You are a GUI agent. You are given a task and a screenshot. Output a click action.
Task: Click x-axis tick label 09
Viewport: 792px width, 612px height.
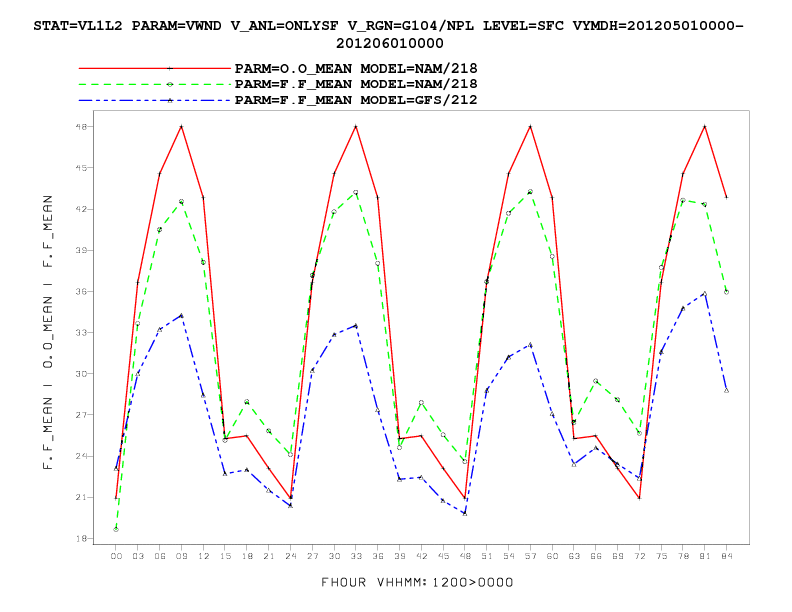(181, 556)
